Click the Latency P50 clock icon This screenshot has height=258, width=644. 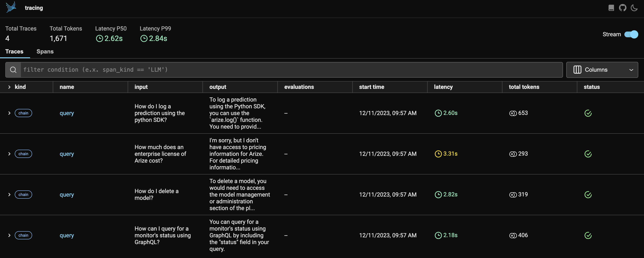[99, 38]
